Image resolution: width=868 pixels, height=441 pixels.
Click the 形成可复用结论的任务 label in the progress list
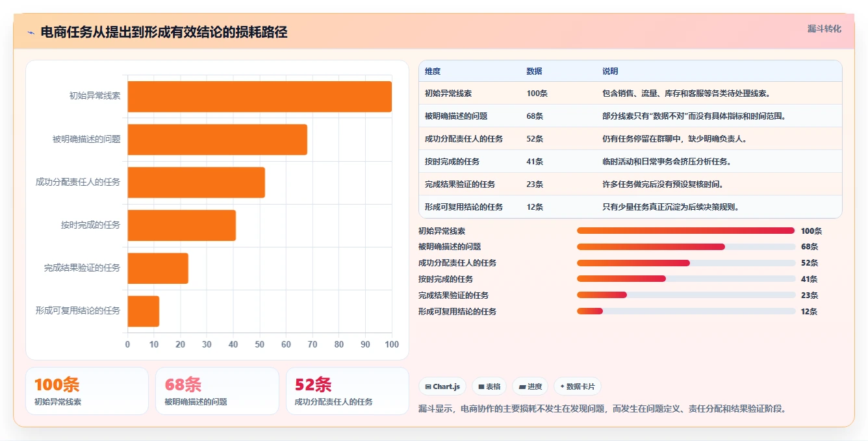coord(457,311)
